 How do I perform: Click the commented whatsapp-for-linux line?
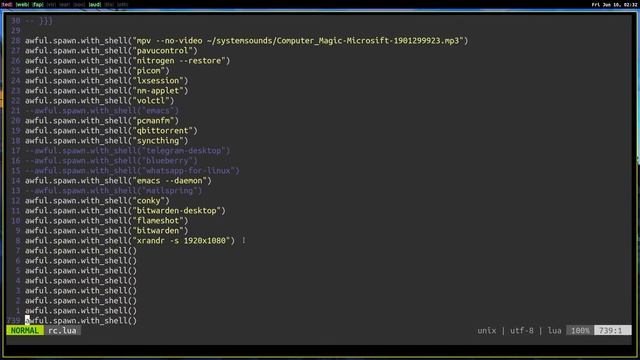coord(132,171)
